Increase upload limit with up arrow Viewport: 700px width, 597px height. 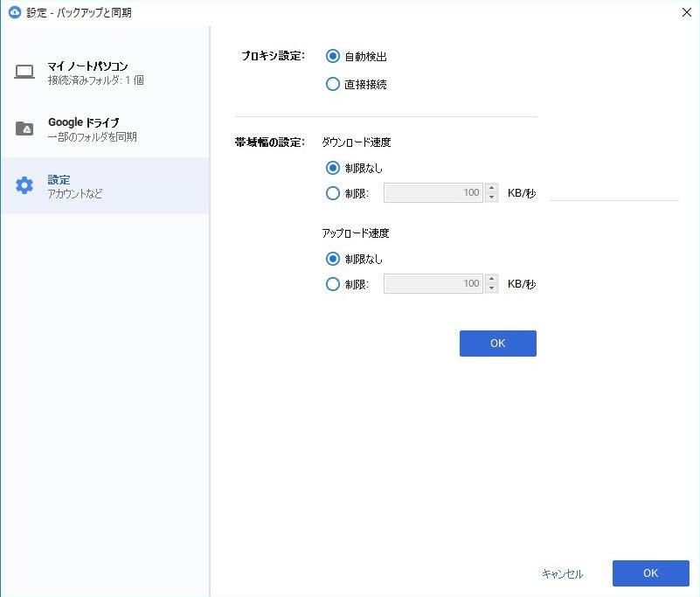(491, 279)
